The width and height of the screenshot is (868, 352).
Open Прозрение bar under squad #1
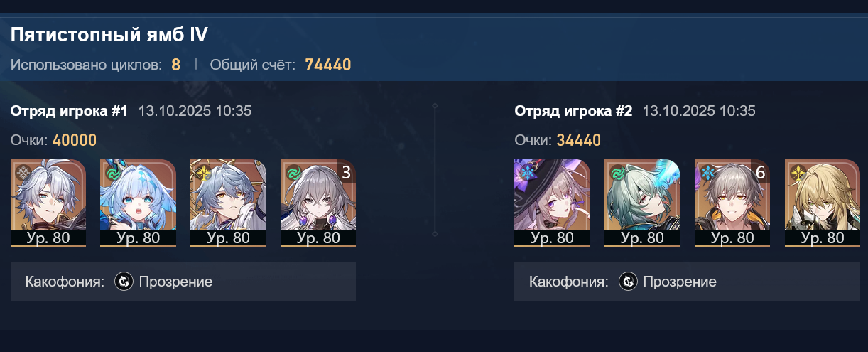[x=183, y=282]
